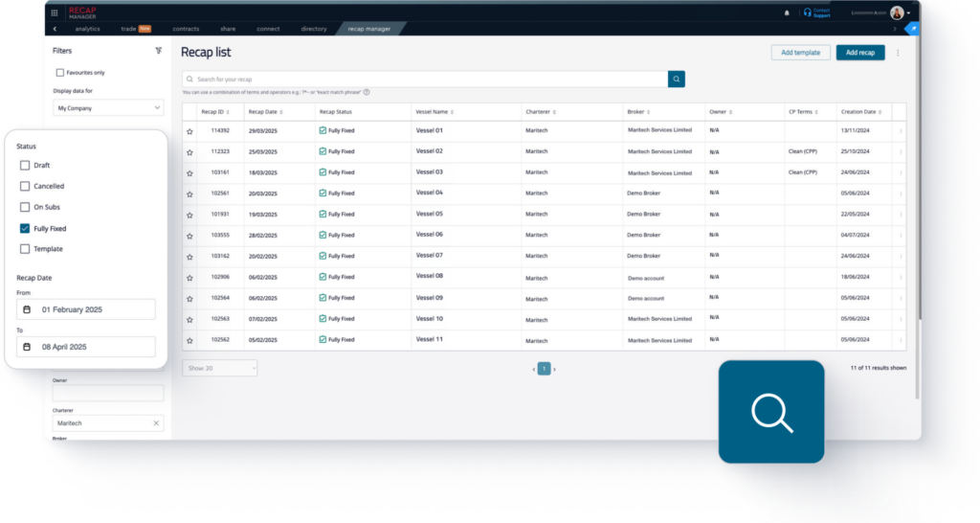Click the Owner filter input field
The width and height of the screenshot is (980, 523).
(108, 393)
